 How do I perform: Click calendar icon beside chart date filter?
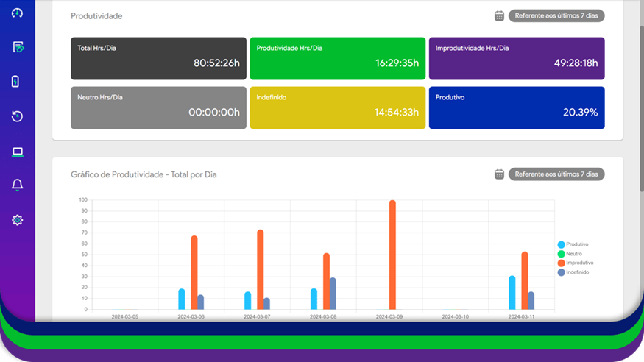click(499, 174)
